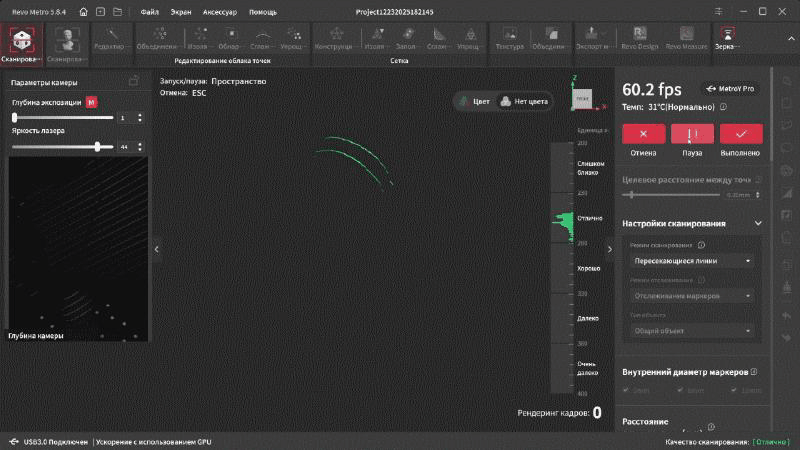Image resolution: width=800 pixels, height=450 pixels.
Task: Click the home icon in title bar
Action: click(83, 13)
